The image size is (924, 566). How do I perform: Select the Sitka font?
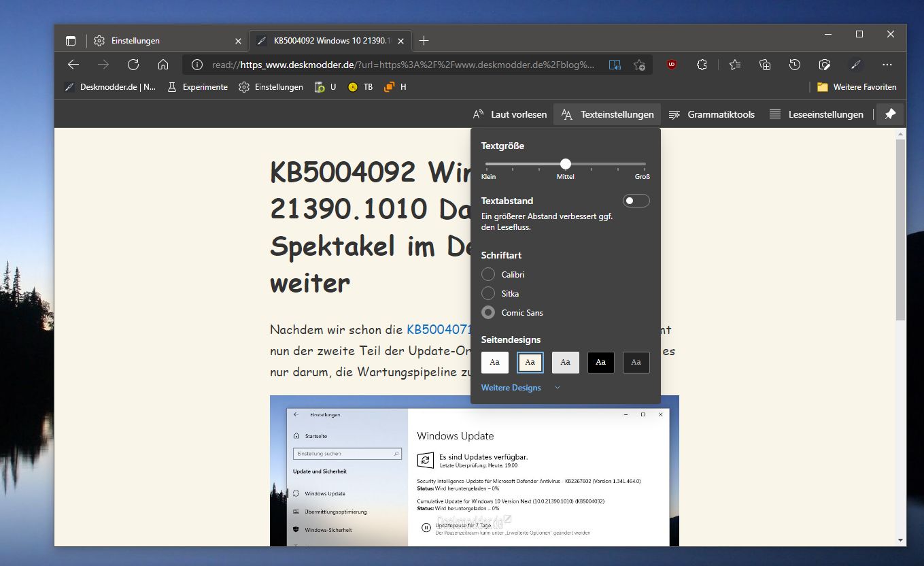coord(488,294)
